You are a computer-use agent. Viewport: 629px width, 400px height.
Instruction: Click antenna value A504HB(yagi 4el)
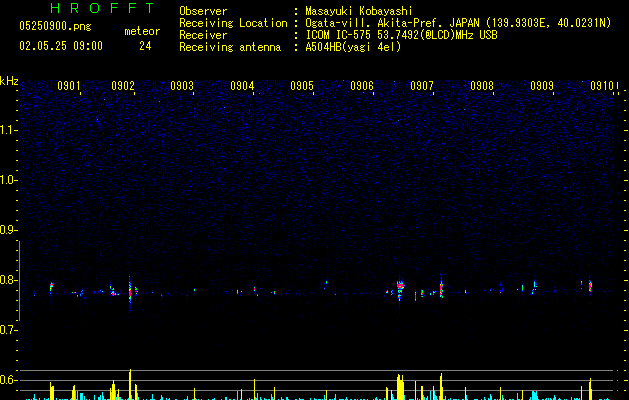click(353, 47)
